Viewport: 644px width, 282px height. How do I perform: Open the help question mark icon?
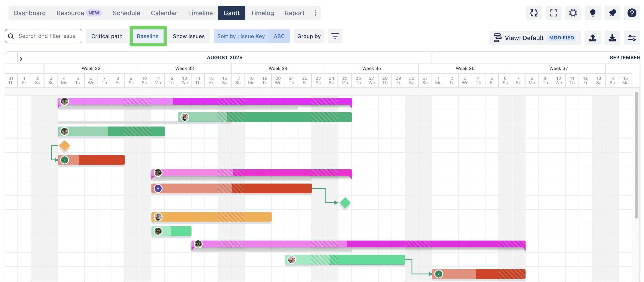click(x=632, y=13)
